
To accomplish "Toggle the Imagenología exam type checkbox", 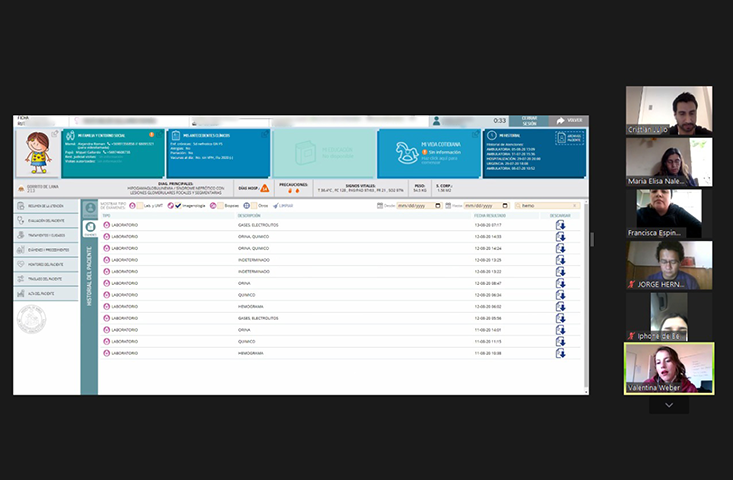I will tap(177, 205).
